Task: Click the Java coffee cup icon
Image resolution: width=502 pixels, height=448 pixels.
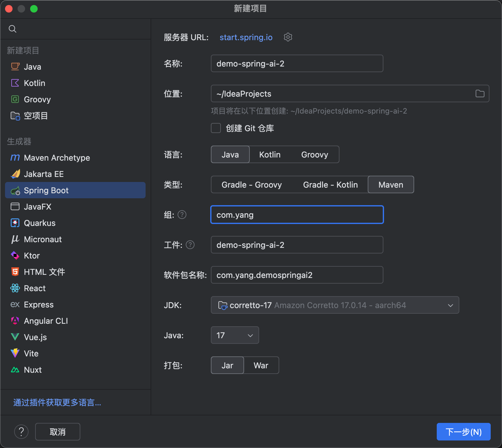Action: [15, 67]
